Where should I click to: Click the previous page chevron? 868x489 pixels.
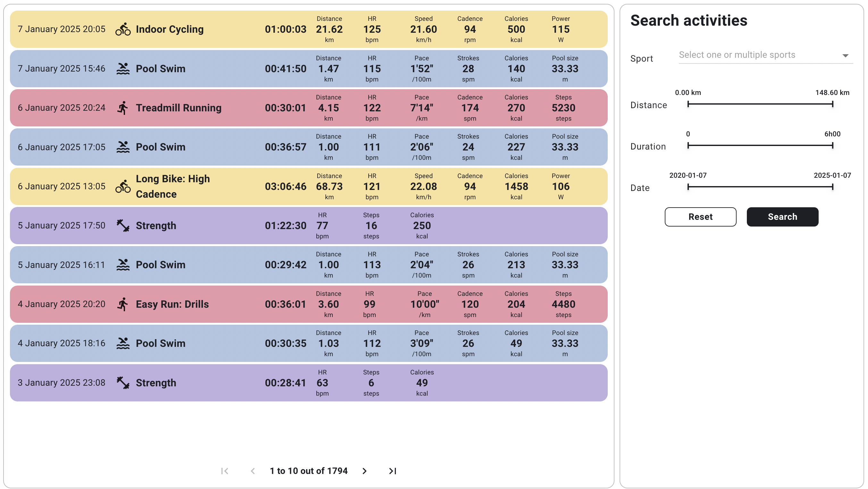click(253, 471)
